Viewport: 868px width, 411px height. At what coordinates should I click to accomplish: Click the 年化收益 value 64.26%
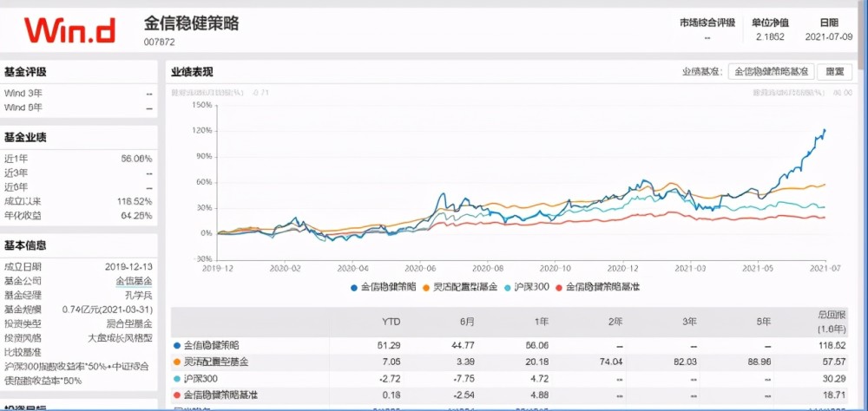[x=137, y=216]
